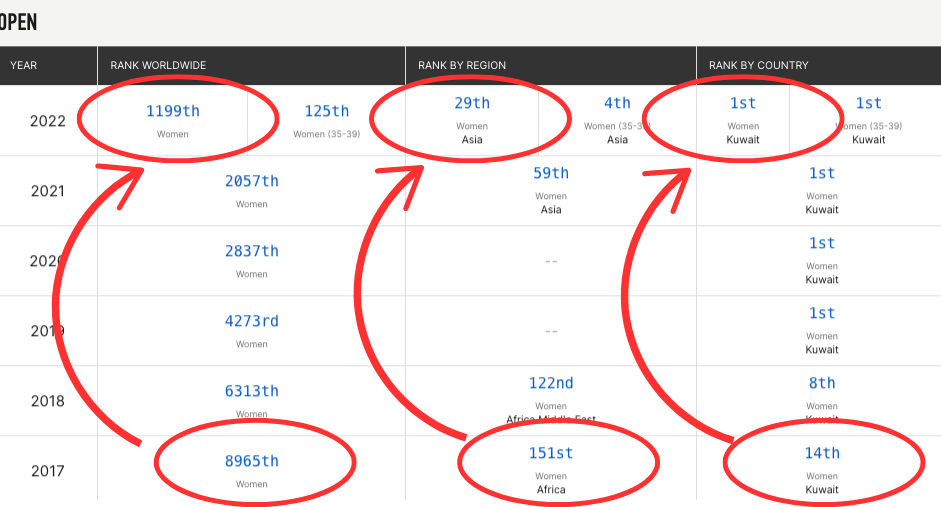Image resolution: width=941 pixels, height=507 pixels.
Task: Click the 151st Africa regional rank
Action: click(551, 453)
